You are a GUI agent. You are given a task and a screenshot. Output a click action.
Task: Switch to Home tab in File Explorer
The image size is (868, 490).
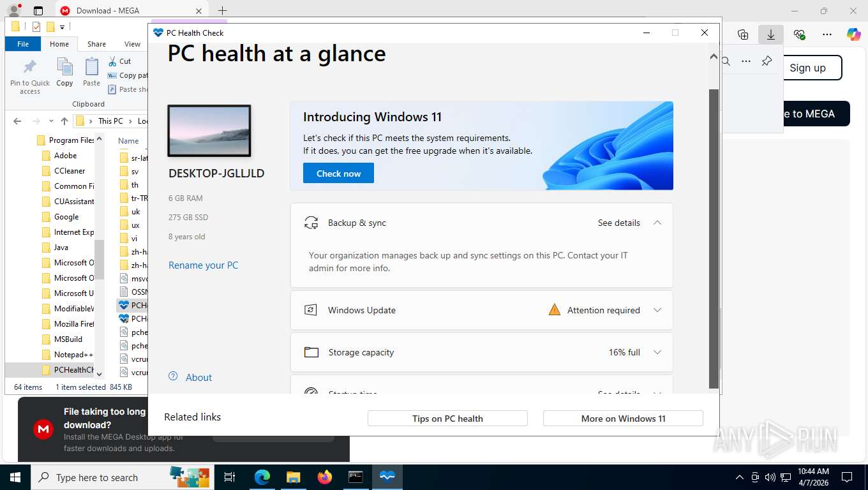[x=59, y=44]
